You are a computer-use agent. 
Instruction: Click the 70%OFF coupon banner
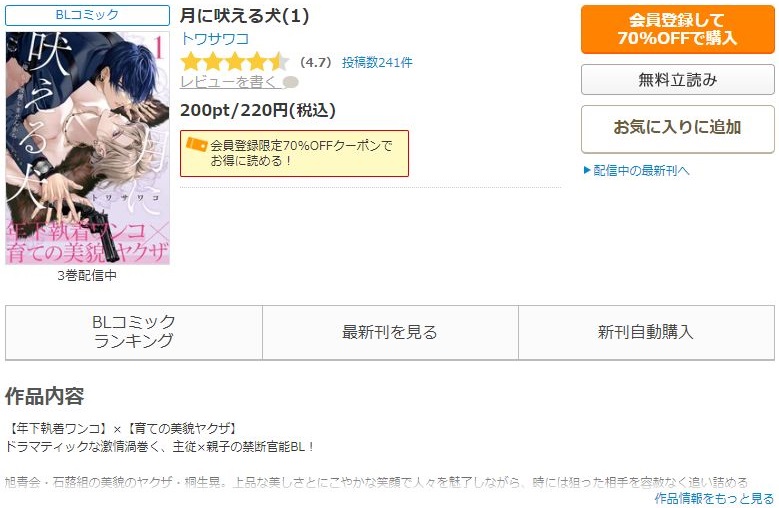[x=294, y=153]
